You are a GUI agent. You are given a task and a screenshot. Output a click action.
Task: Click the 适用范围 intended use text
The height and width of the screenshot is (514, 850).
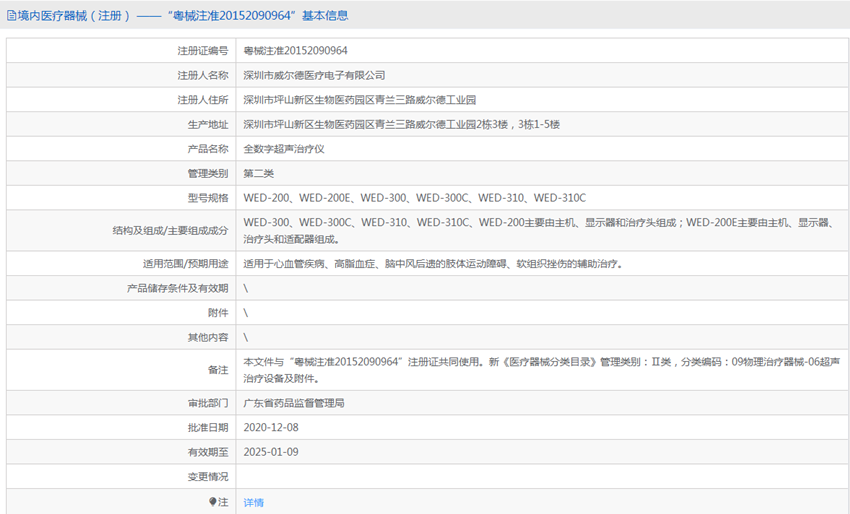point(433,264)
